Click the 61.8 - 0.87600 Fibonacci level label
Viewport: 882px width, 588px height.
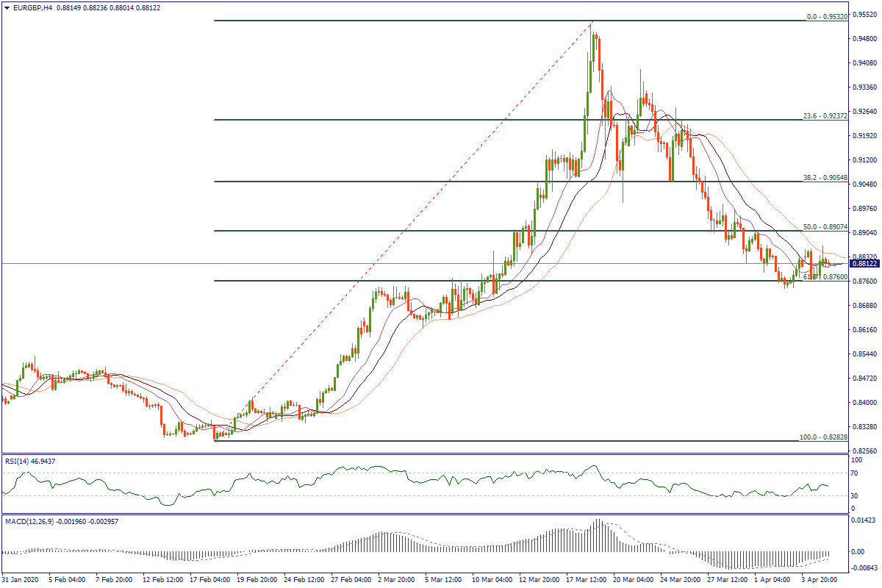point(823,277)
